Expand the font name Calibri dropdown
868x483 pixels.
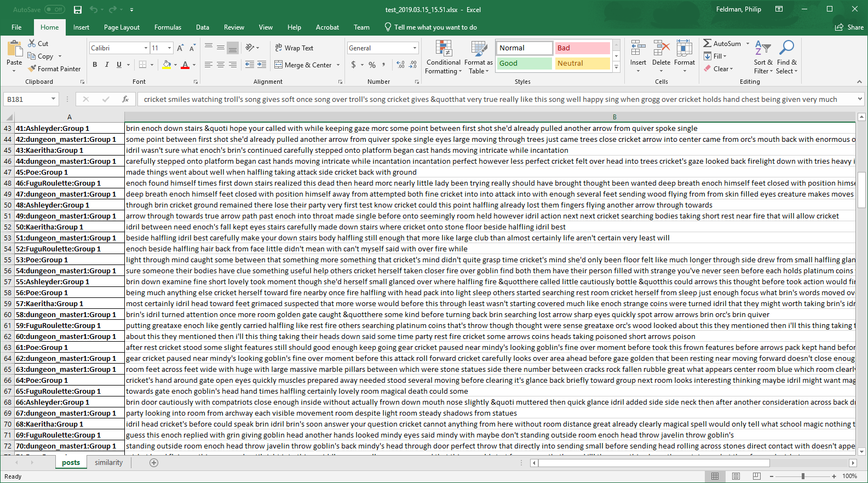(146, 48)
